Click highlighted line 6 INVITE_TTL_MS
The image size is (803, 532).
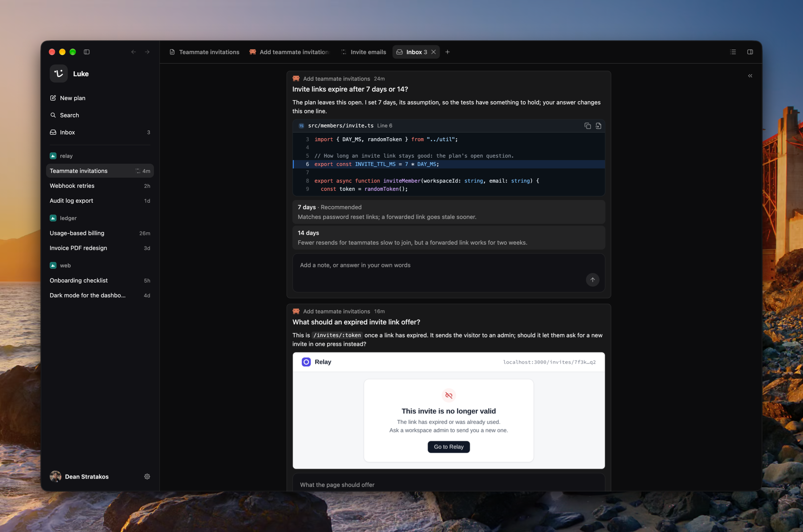point(449,164)
